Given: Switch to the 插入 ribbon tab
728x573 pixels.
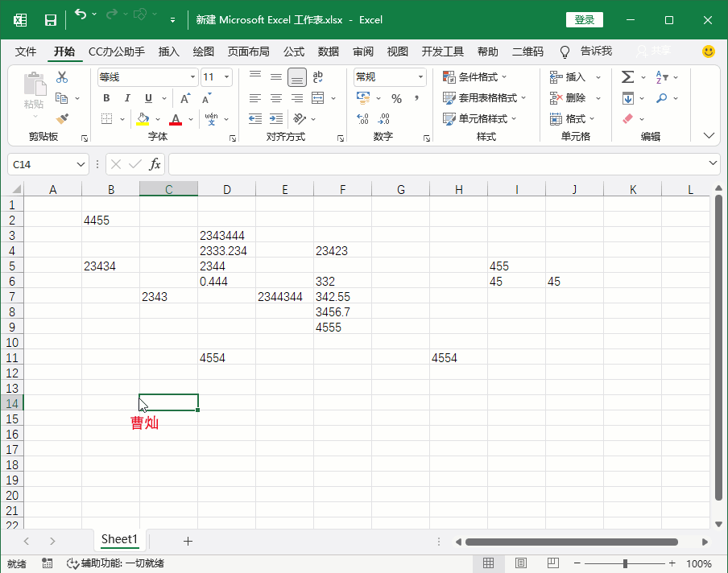Looking at the screenshot, I should pos(168,52).
